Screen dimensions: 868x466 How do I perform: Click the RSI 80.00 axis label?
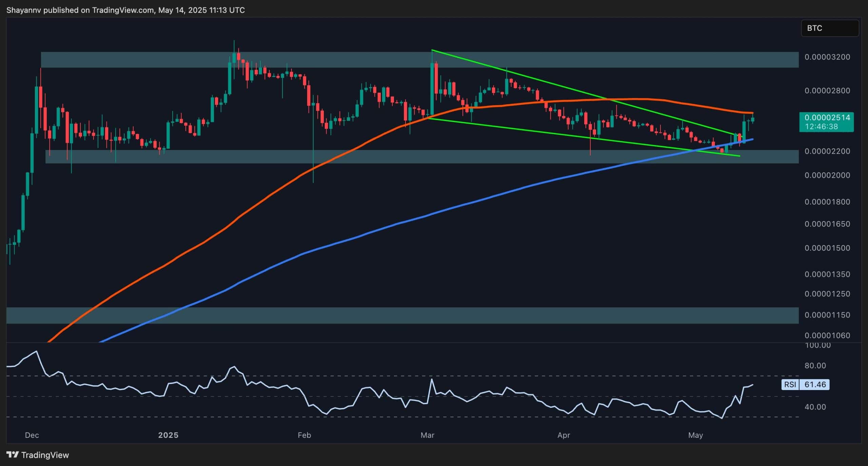[815, 366]
